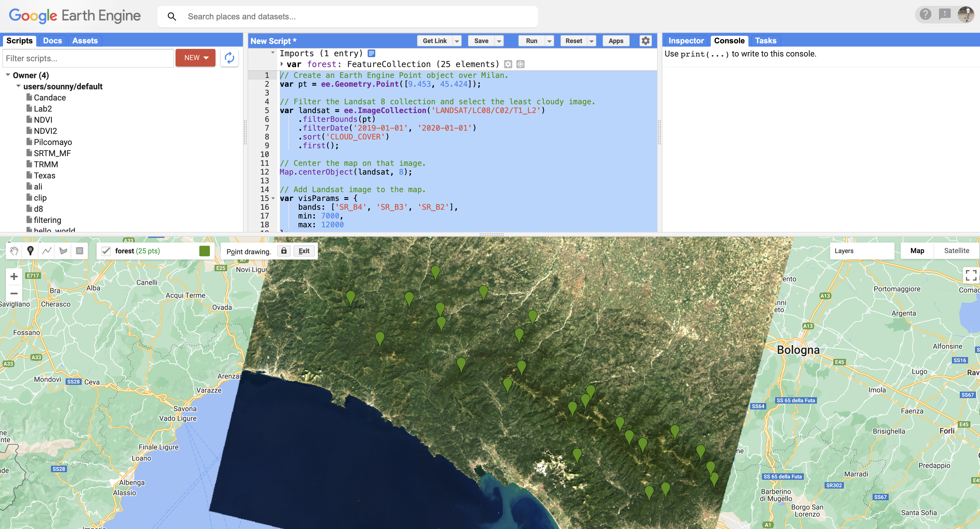Uncheck the forest layer checkbox

pos(106,251)
